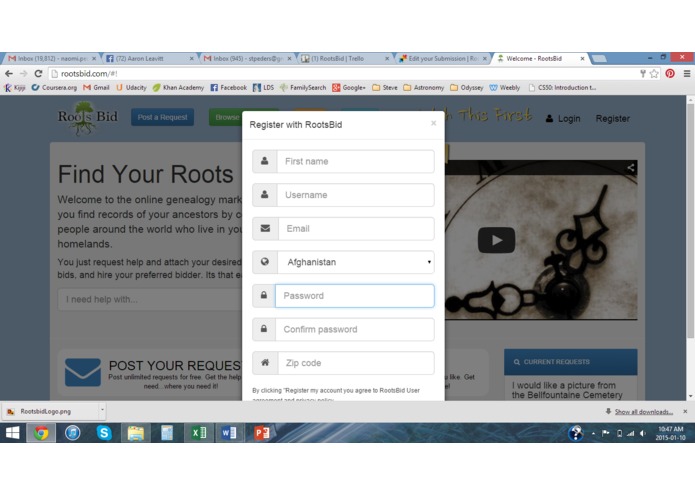The width and height of the screenshot is (695, 494).
Task: Click Show all downloads link
Action: click(x=644, y=412)
